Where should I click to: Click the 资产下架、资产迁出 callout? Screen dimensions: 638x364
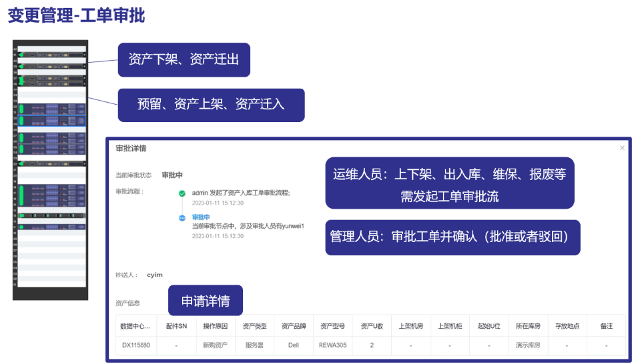[184, 60]
